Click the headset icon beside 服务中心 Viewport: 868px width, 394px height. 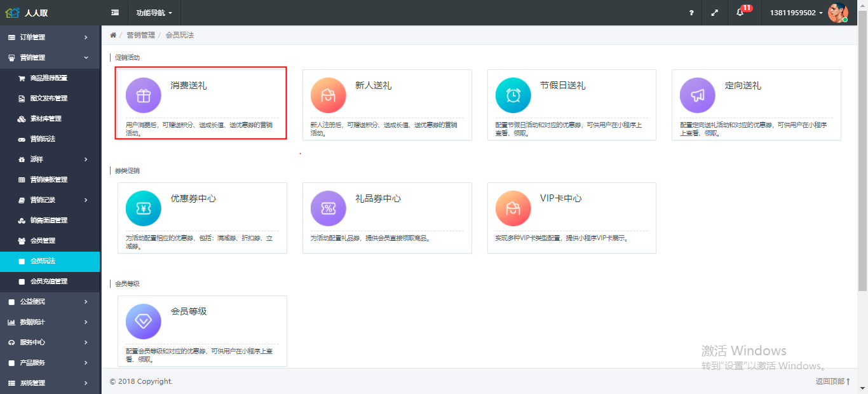coord(11,343)
